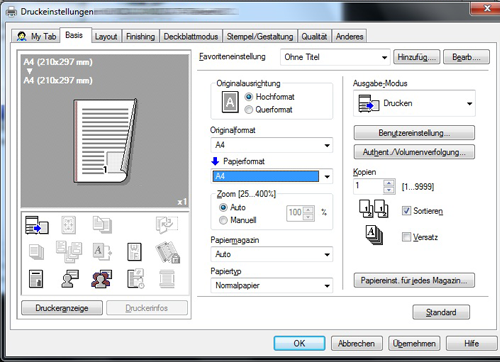Click the orientation letter A icon beside Hochformat

point(230,102)
